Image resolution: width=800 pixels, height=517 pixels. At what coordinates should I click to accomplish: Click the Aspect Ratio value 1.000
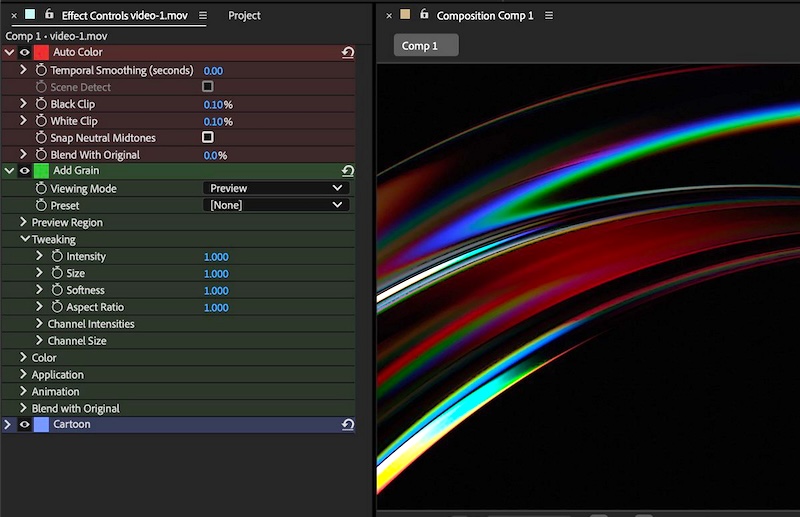pyautogui.click(x=216, y=307)
